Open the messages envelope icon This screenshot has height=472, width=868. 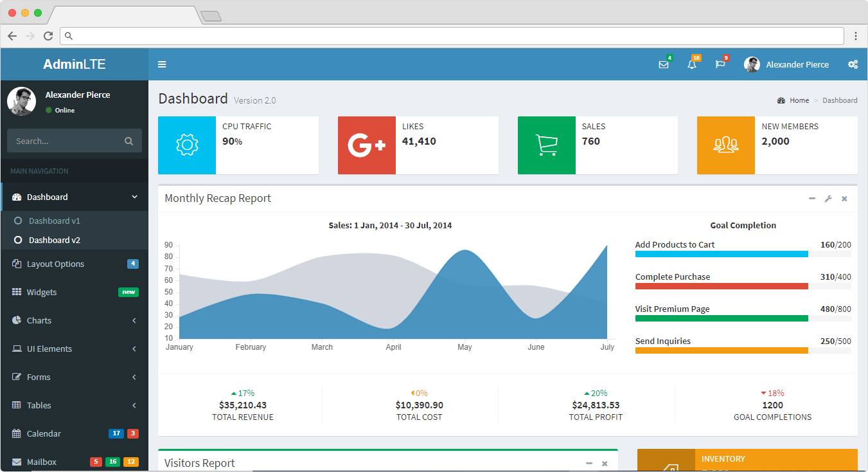point(664,64)
